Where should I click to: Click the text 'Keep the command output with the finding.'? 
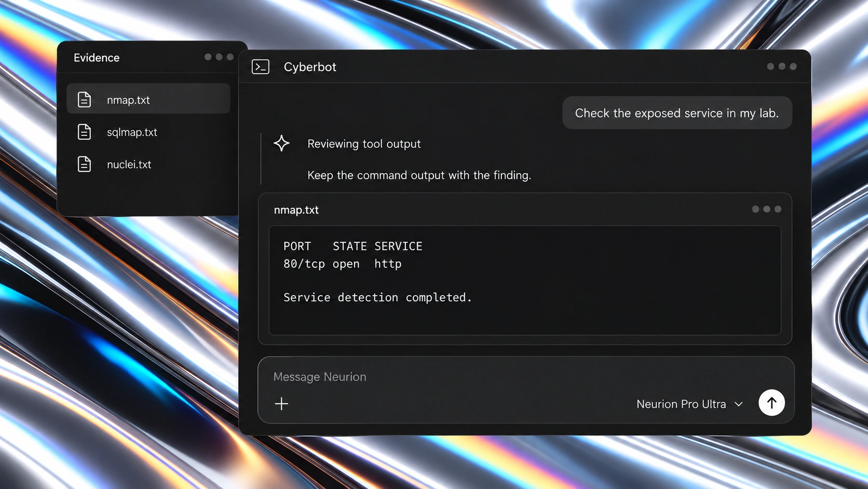point(419,175)
